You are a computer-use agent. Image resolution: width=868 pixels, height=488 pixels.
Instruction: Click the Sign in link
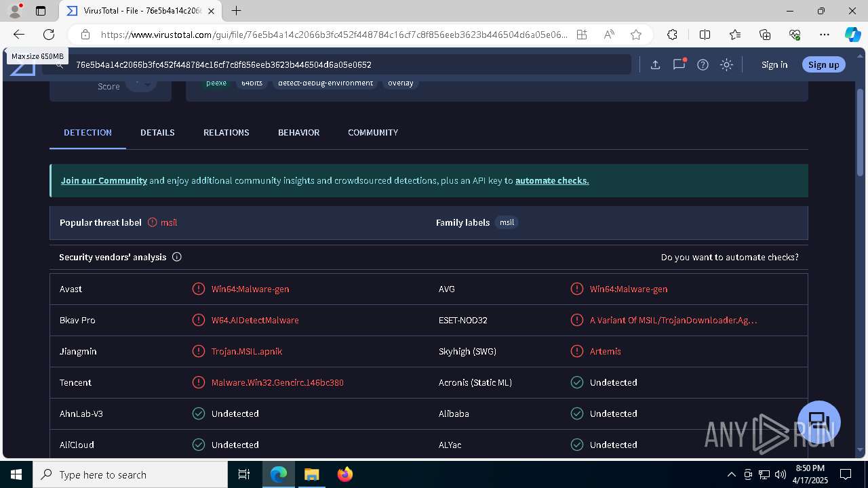click(x=774, y=64)
